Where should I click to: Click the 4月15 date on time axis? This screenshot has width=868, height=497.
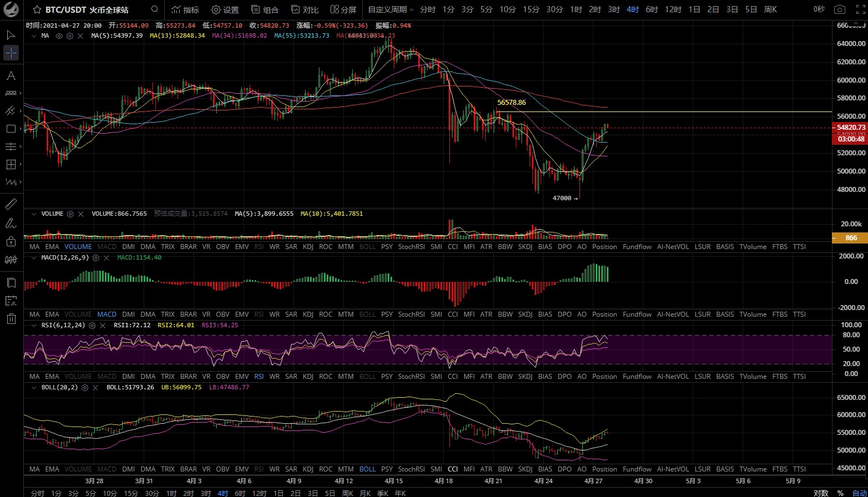393,481
